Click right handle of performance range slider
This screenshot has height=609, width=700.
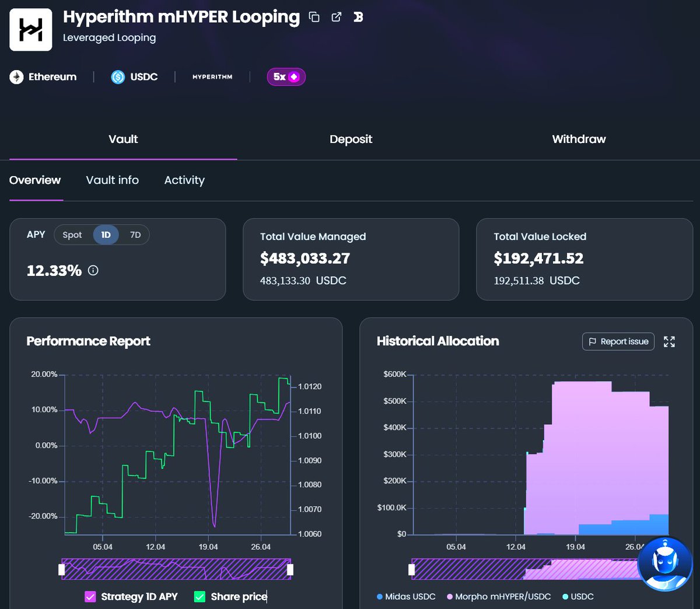pyautogui.click(x=290, y=569)
